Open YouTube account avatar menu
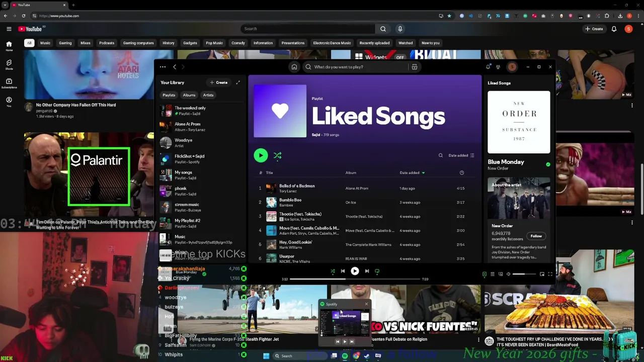This screenshot has width=644, height=362. pyautogui.click(x=628, y=29)
